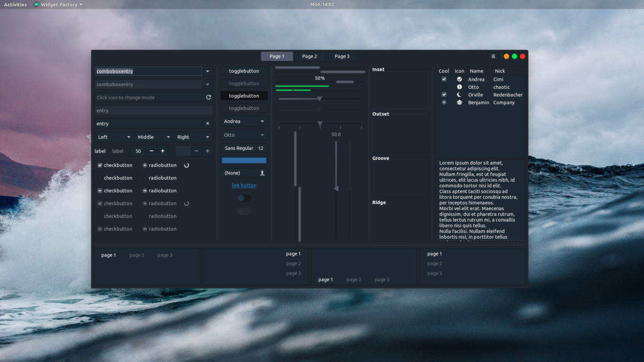The height and width of the screenshot is (362, 644).
Task: Toggle the Cool checkbox for Andrea
Action: (x=444, y=79)
